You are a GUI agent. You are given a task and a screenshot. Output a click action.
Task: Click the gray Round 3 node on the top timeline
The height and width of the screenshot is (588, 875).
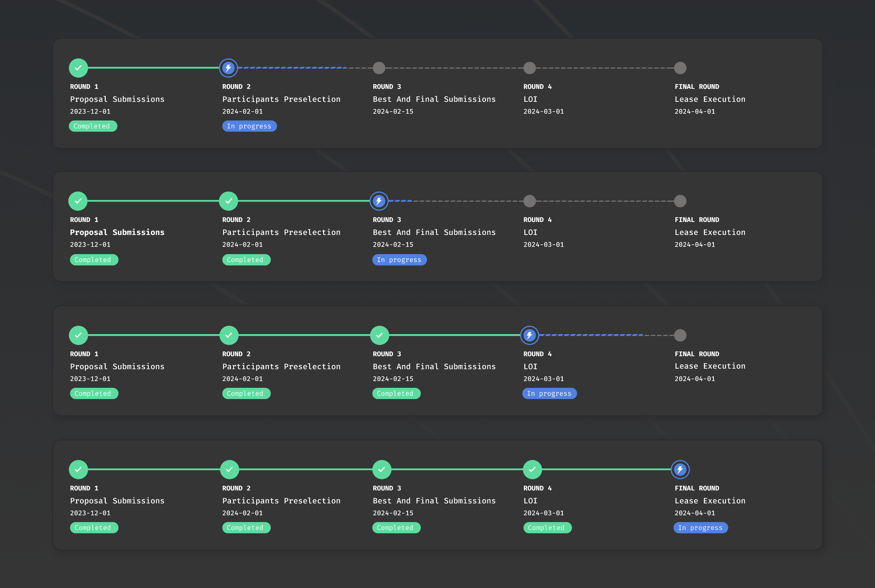379,68
